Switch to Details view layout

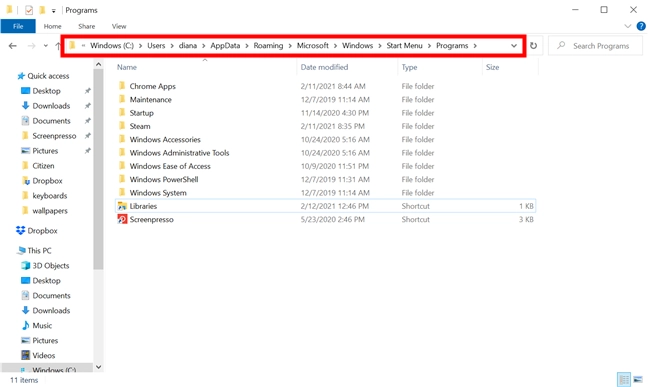pos(624,379)
